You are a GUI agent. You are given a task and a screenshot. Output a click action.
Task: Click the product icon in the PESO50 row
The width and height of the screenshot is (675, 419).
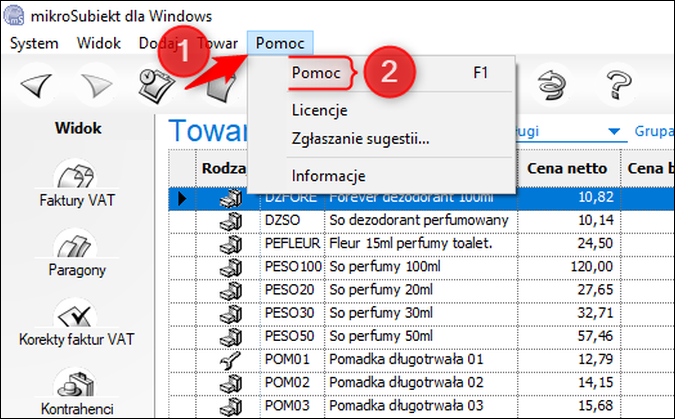[230, 337]
